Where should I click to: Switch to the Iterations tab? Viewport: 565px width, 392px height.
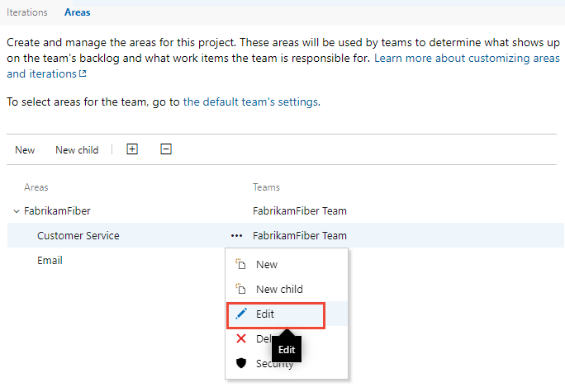(x=27, y=12)
